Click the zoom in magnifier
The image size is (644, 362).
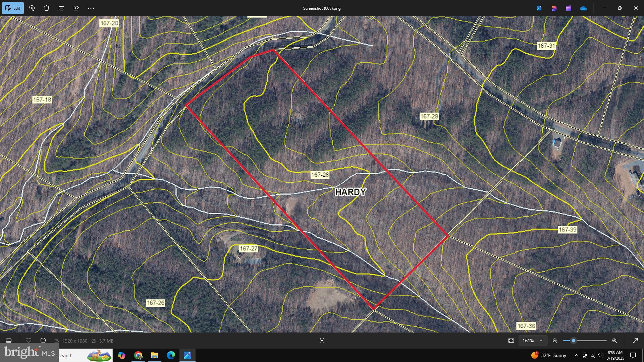tap(614, 341)
